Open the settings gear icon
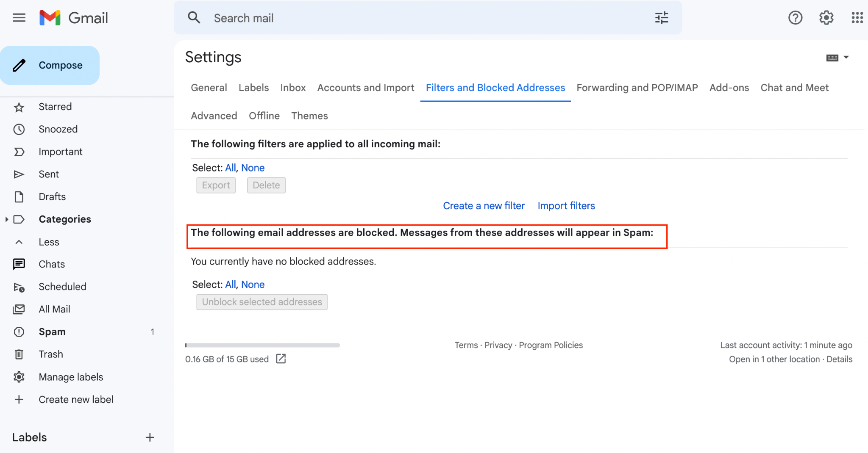 pyautogui.click(x=826, y=18)
